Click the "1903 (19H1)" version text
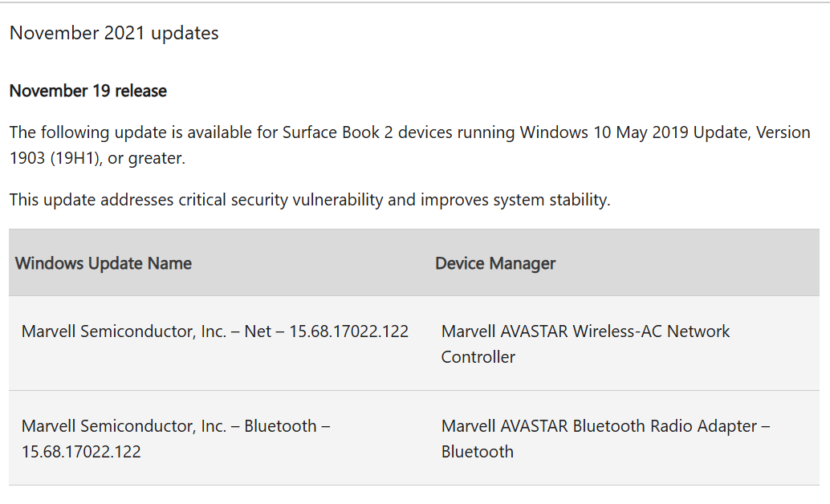 (53, 158)
